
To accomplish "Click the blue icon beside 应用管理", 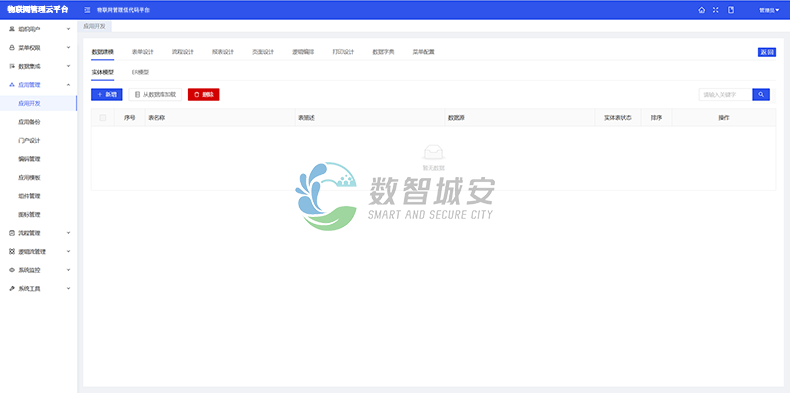I will 12,85.
